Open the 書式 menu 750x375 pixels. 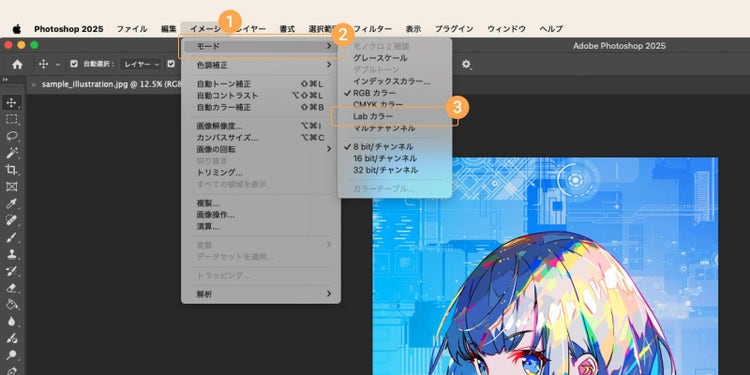(x=287, y=29)
